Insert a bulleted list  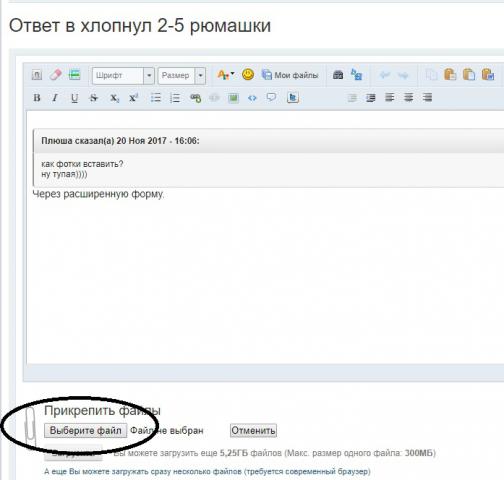[156, 98]
